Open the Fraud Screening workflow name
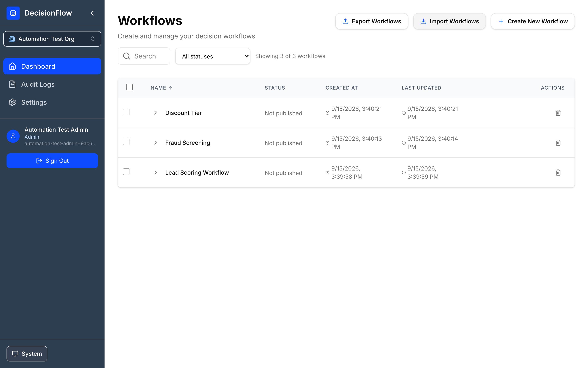The height and width of the screenshot is (368, 588). point(188,143)
